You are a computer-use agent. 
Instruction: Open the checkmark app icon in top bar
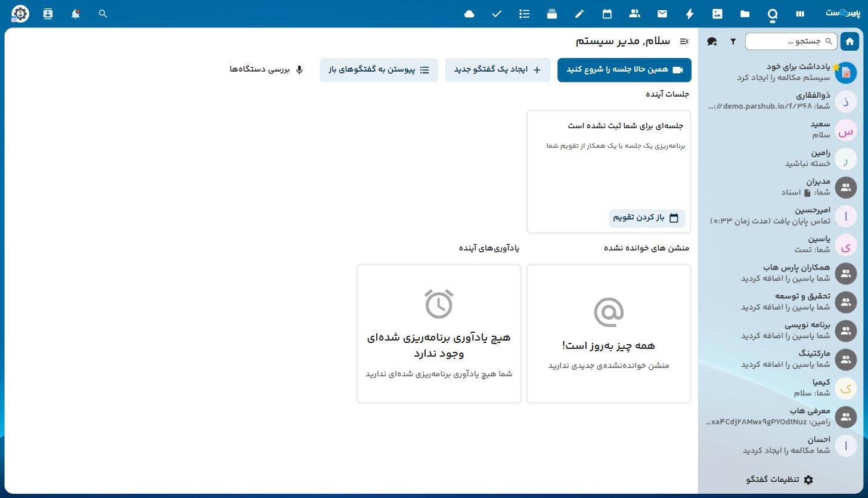click(497, 14)
